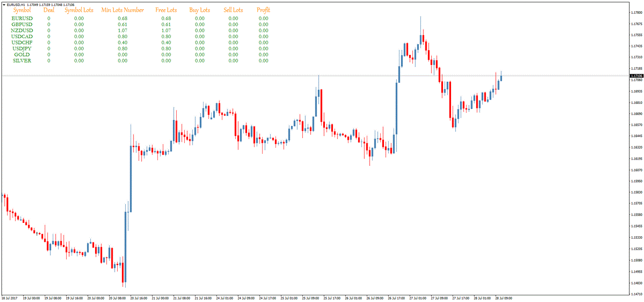Choose the USDCHF symbol label

[x=22, y=43]
